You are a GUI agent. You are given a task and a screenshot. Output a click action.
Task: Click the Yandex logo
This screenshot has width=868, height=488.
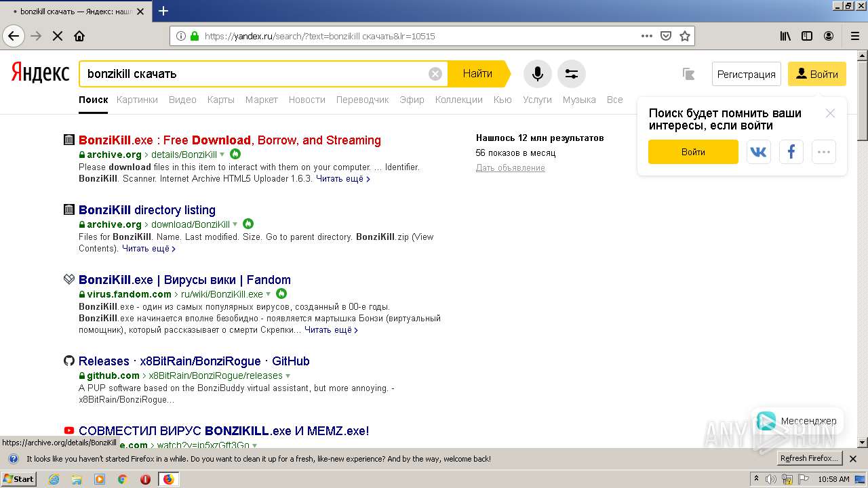click(40, 73)
